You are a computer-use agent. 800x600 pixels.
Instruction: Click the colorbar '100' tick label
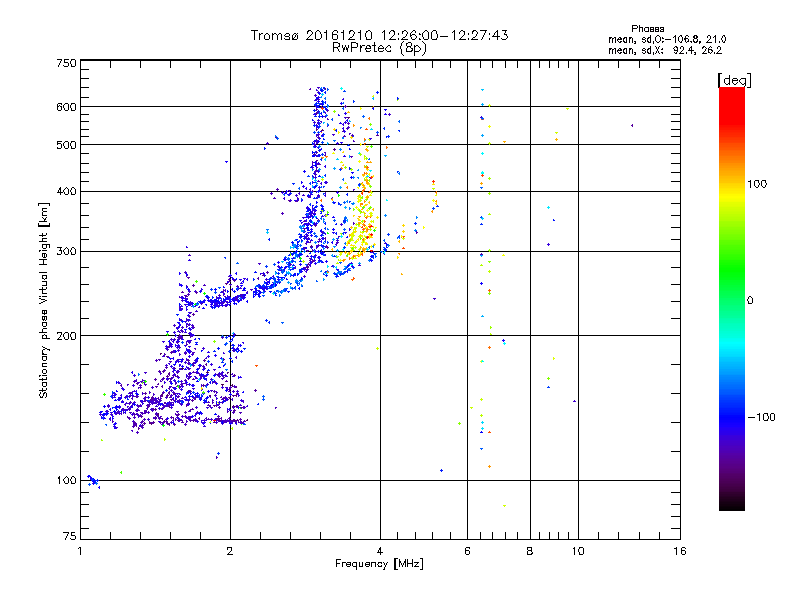pos(757,184)
